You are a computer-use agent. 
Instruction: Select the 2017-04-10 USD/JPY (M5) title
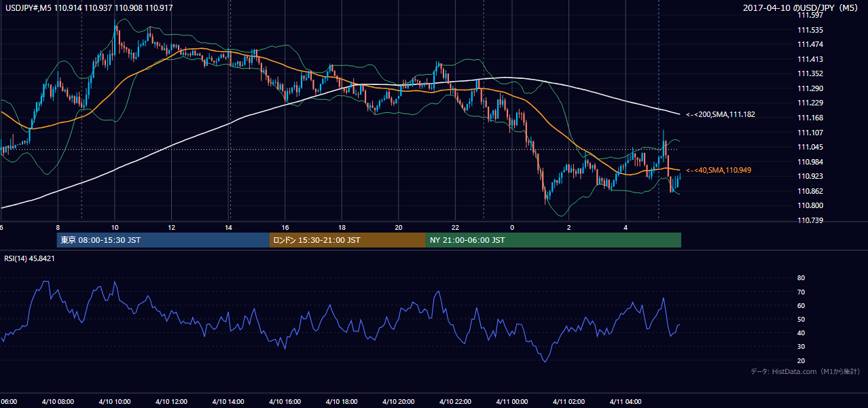coord(801,8)
